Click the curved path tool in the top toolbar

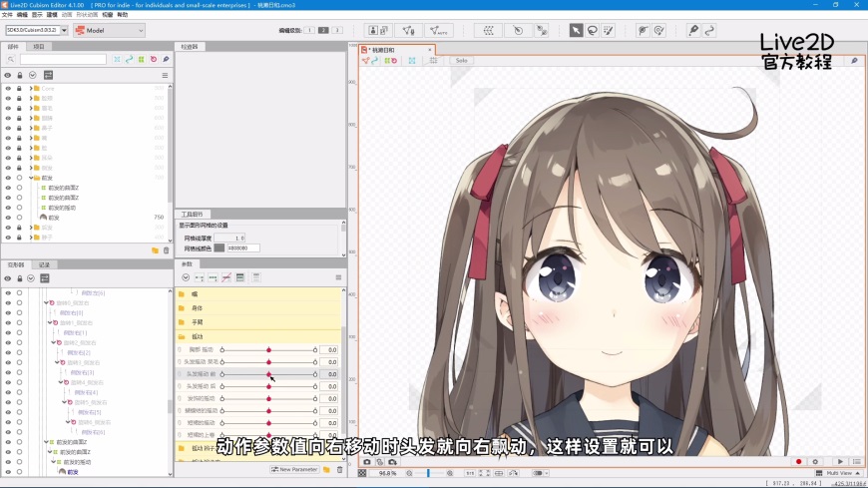[x=709, y=31]
